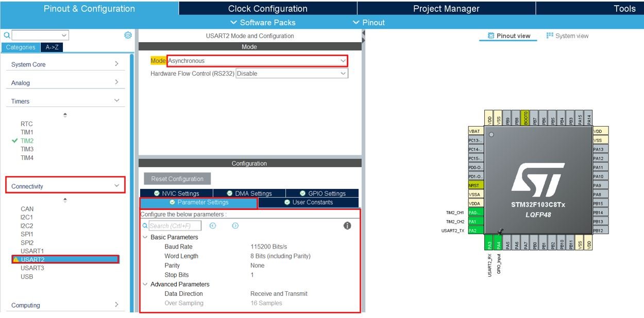Open the Tools tab
Viewport: 644px width, 318px height.
click(590, 9)
